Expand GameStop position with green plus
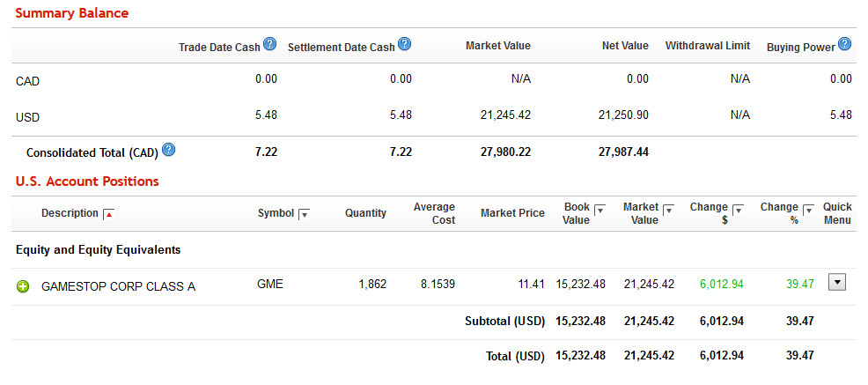The image size is (868, 385). pyautogui.click(x=23, y=286)
